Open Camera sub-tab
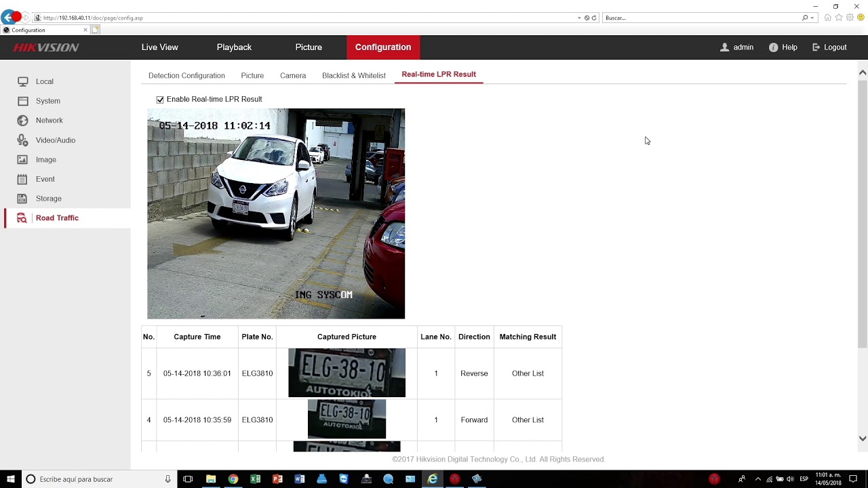The width and height of the screenshot is (868, 488). [x=293, y=76]
